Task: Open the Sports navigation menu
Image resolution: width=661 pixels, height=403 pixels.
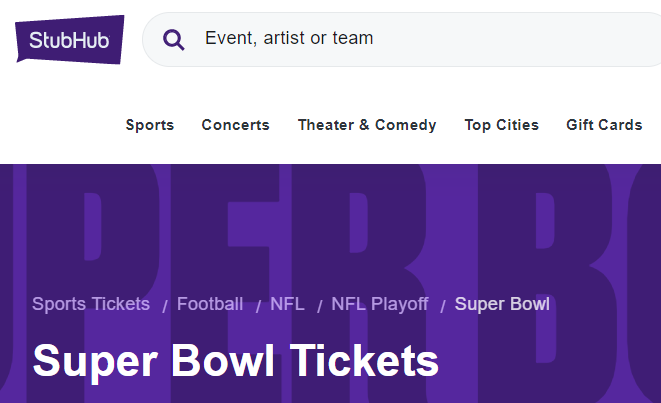Action: point(150,125)
